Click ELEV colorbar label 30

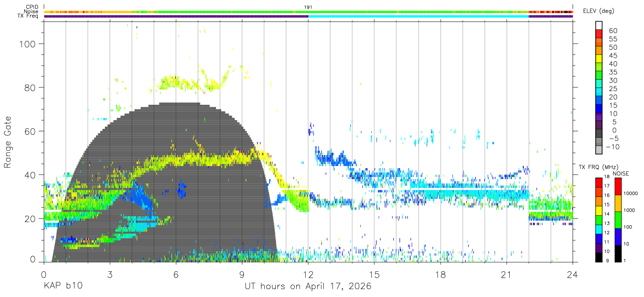point(613,80)
